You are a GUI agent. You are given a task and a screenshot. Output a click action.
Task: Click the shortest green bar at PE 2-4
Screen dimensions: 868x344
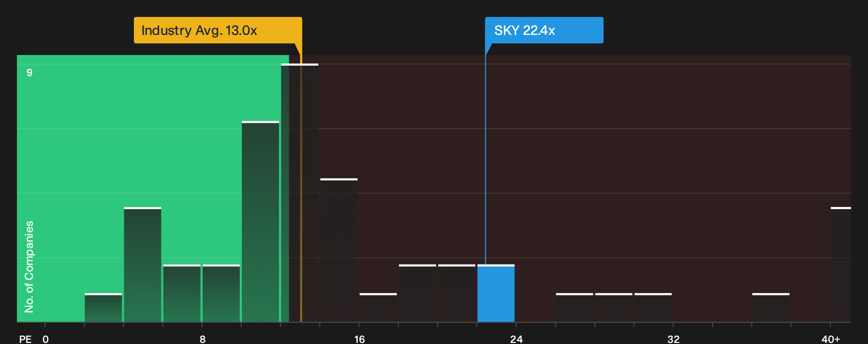click(x=103, y=307)
